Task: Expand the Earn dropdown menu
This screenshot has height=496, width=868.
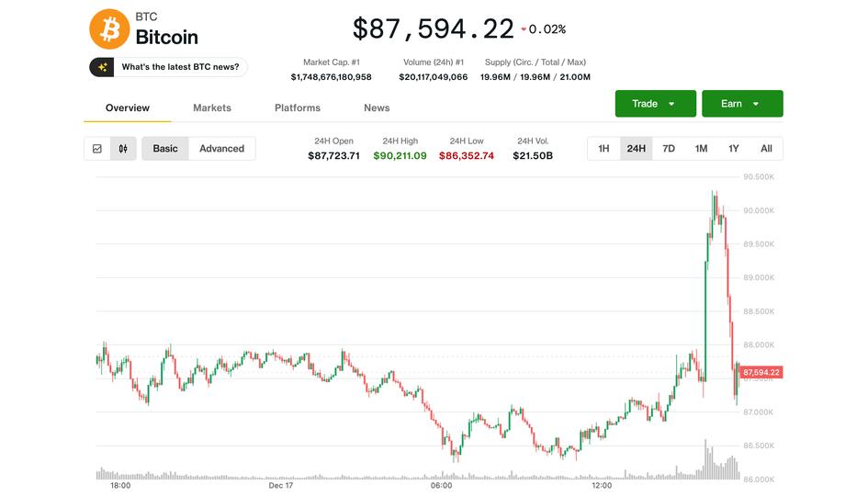Action: pyautogui.click(x=741, y=104)
